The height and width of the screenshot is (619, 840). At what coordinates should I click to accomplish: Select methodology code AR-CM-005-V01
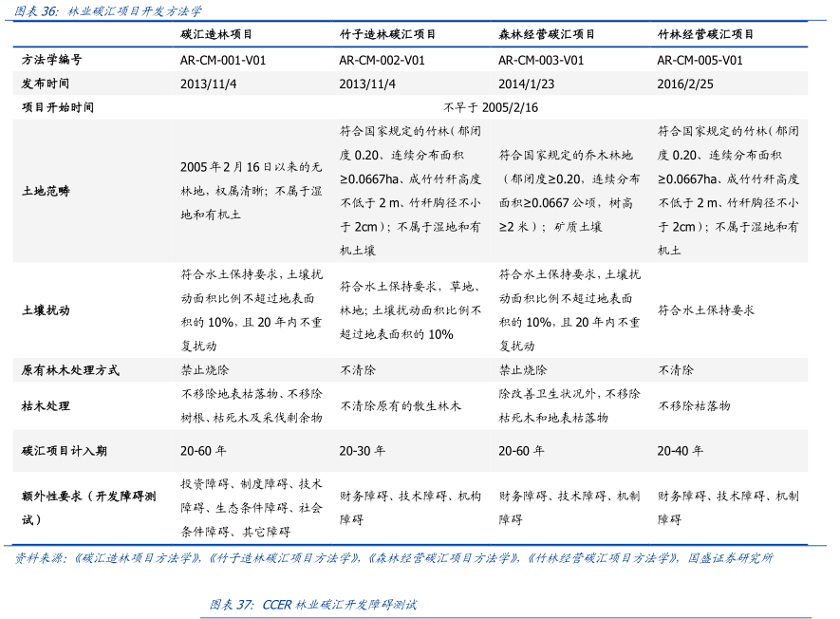700,60
